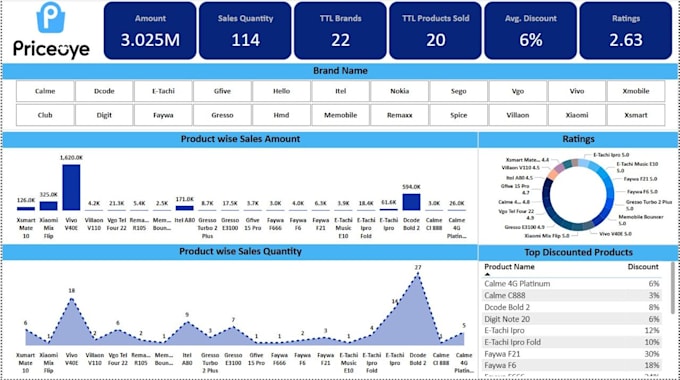The image size is (680, 380).
Task: Pick the Club brand button
Action: (x=45, y=115)
